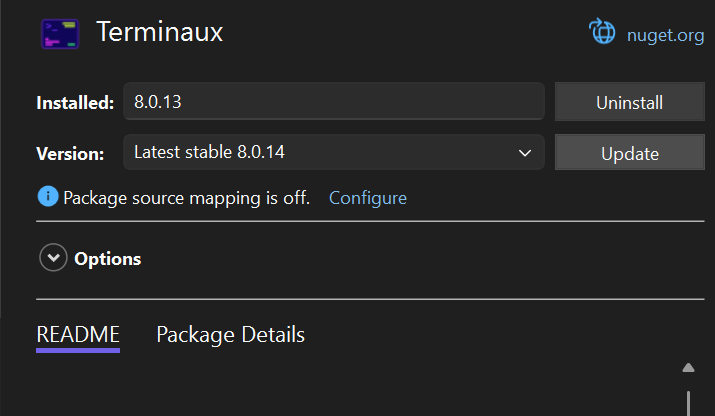Screen dimensions: 715x416
Task: Click the vertical scrollbar thumb
Action: (688, 403)
